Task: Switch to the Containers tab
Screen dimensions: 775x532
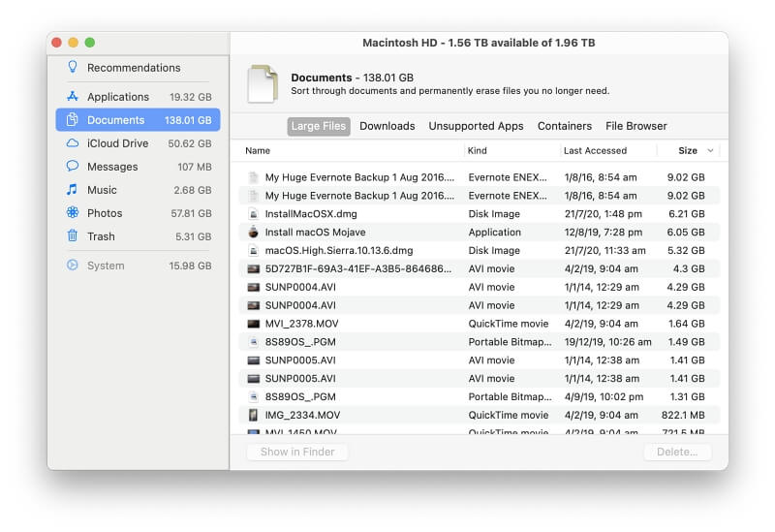Action: [565, 126]
